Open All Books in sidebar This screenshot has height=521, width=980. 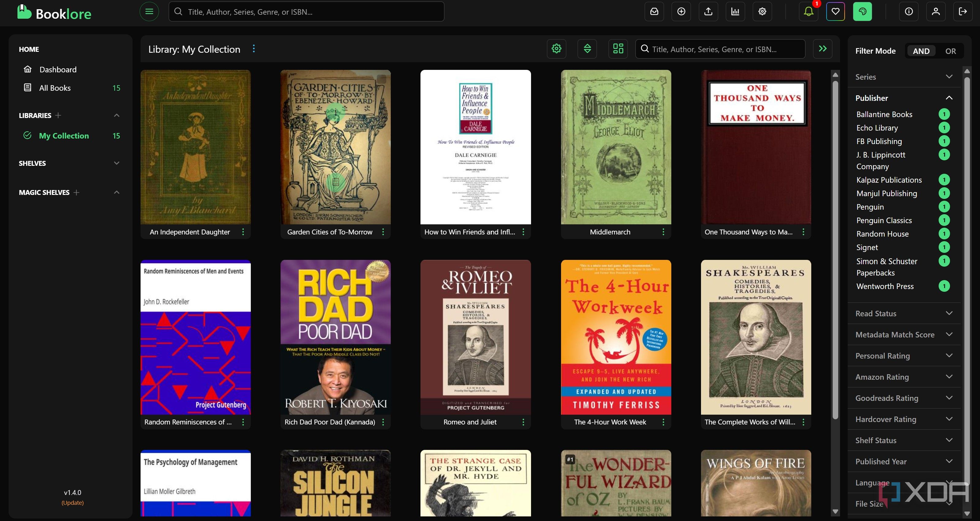[x=72, y=88]
